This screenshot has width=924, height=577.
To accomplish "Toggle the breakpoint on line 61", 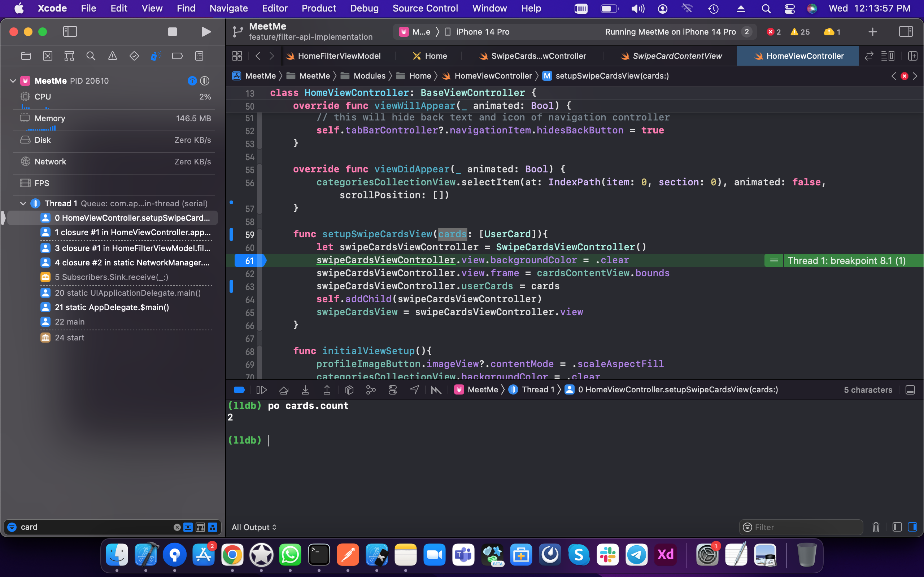I will coord(250,261).
